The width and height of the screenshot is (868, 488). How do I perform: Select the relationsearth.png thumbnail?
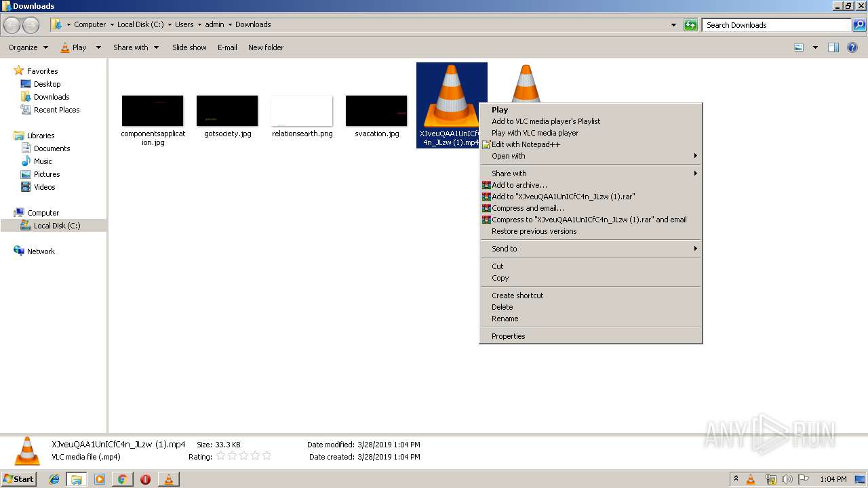click(302, 110)
